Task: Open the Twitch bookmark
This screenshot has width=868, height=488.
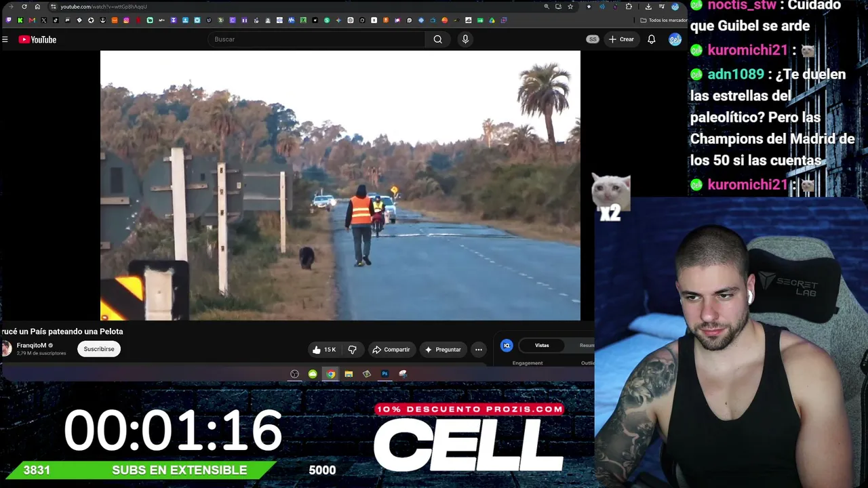Action: tap(9, 20)
